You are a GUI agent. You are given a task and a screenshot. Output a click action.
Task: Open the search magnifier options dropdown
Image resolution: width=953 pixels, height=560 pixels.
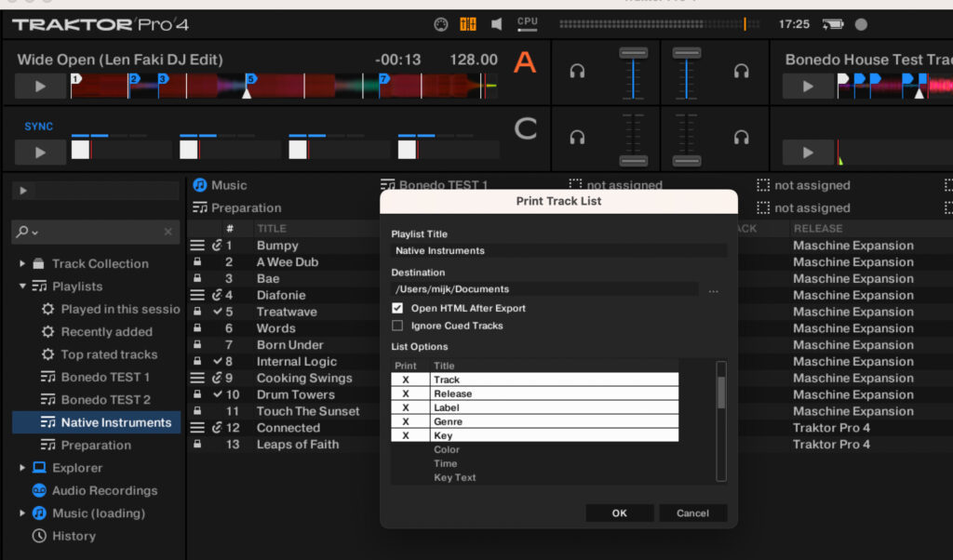27,232
